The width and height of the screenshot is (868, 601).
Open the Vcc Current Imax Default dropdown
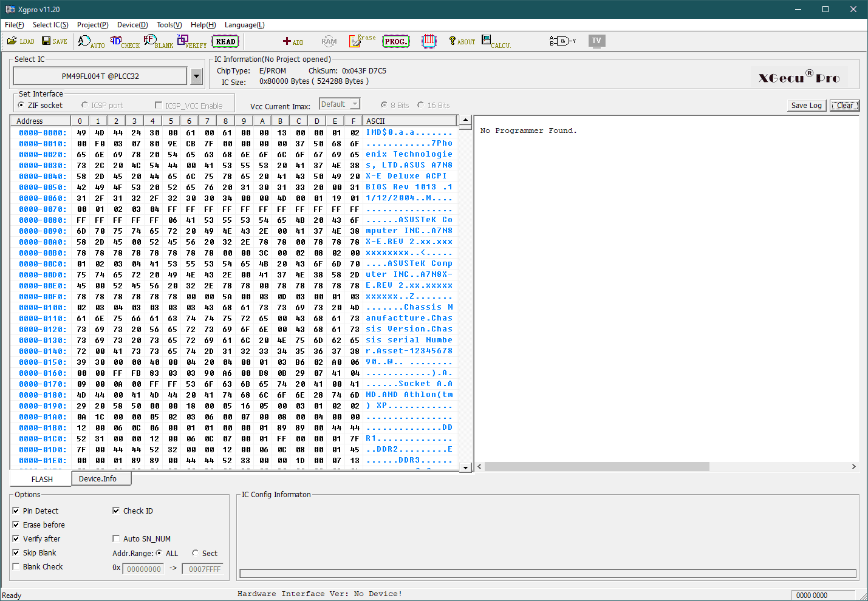[340, 104]
